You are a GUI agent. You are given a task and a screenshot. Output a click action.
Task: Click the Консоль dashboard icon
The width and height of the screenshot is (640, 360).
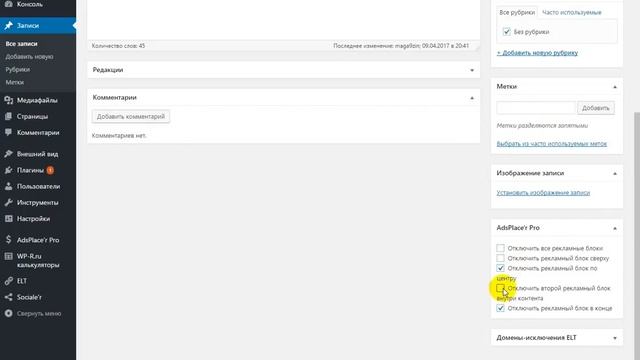point(9,4)
